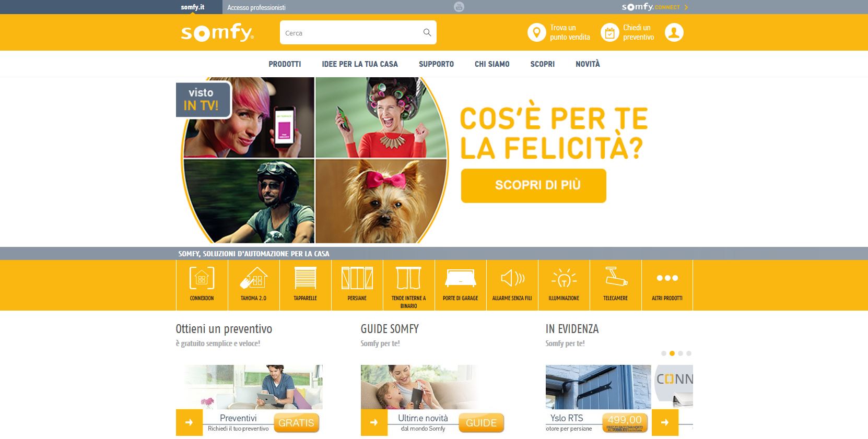Image resolution: width=868 pixels, height=439 pixels.
Task: Select the TaHoma 2.0 house icon
Action: coord(253,278)
